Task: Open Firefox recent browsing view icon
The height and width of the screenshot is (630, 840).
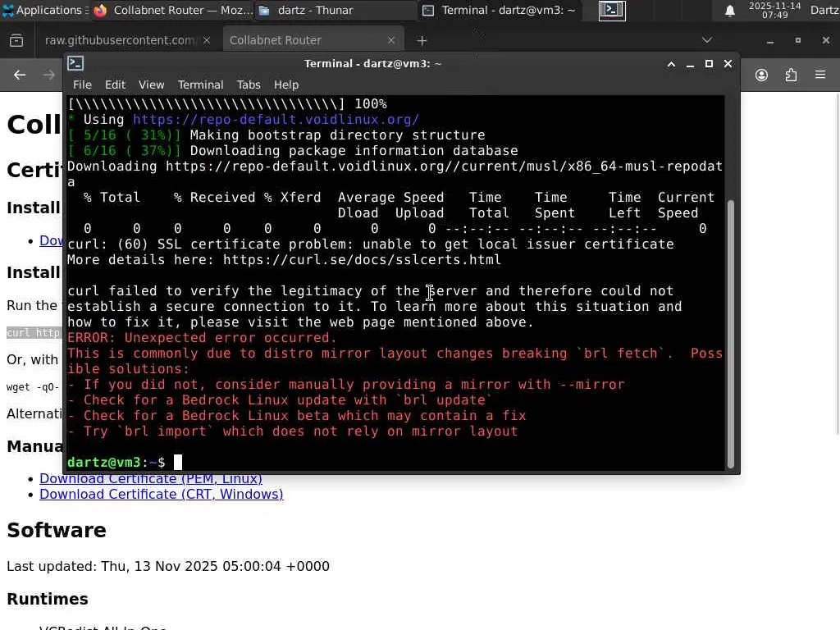Action: pyautogui.click(x=16, y=40)
